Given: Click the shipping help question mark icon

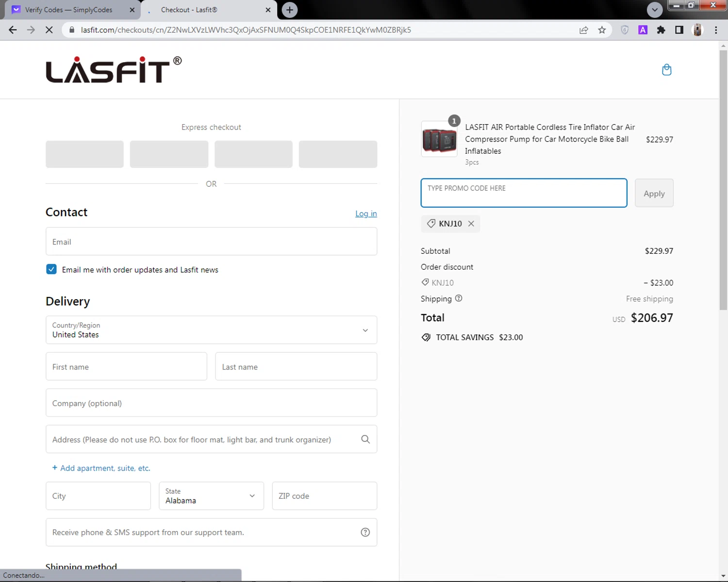Looking at the screenshot, I should 459,298.
